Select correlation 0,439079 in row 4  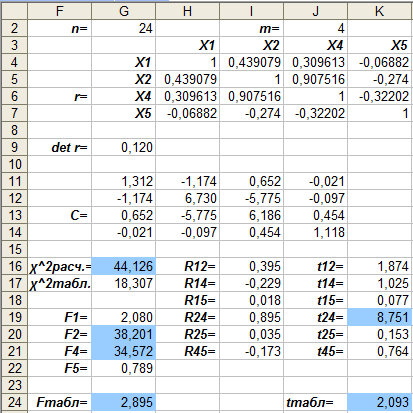coord(251,62)
